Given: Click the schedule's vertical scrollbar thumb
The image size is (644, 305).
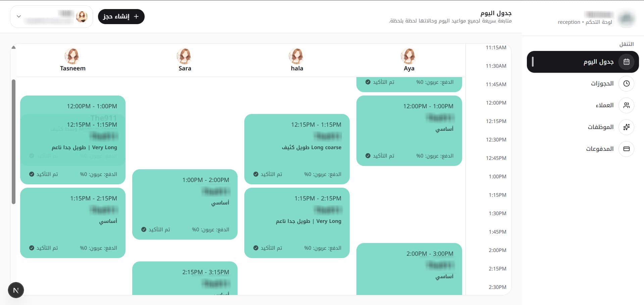Looking at the screenshot, I should tap(13, 141).
